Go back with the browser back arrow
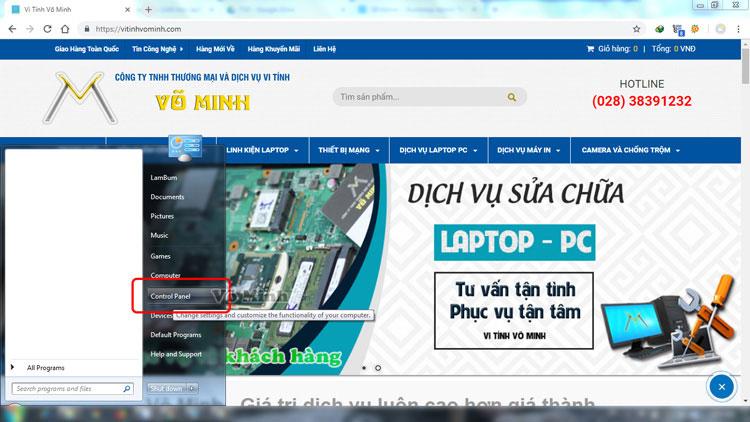Screen dimensions: 750x422 click(12, 29)
